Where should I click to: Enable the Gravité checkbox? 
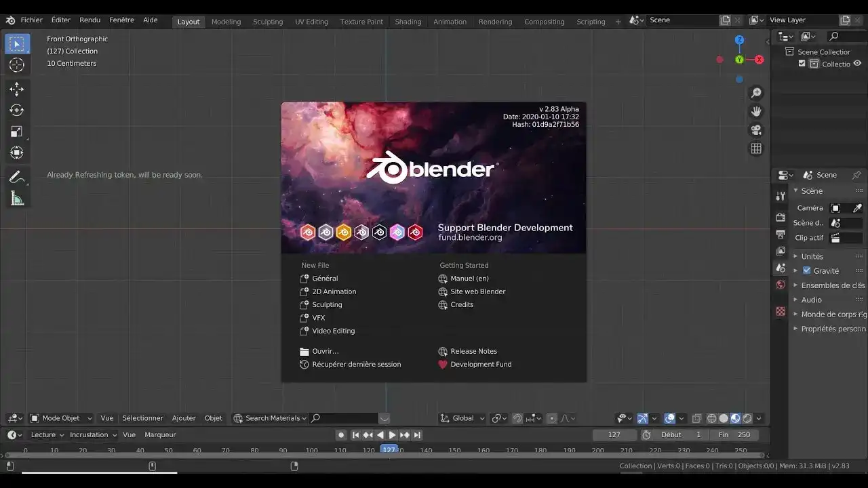tap(807, 270)
